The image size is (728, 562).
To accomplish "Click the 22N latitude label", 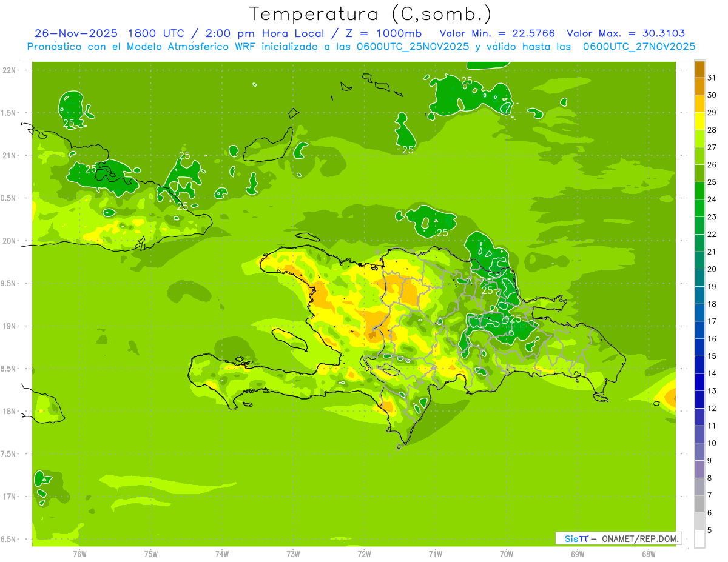I will click(9, 70).
